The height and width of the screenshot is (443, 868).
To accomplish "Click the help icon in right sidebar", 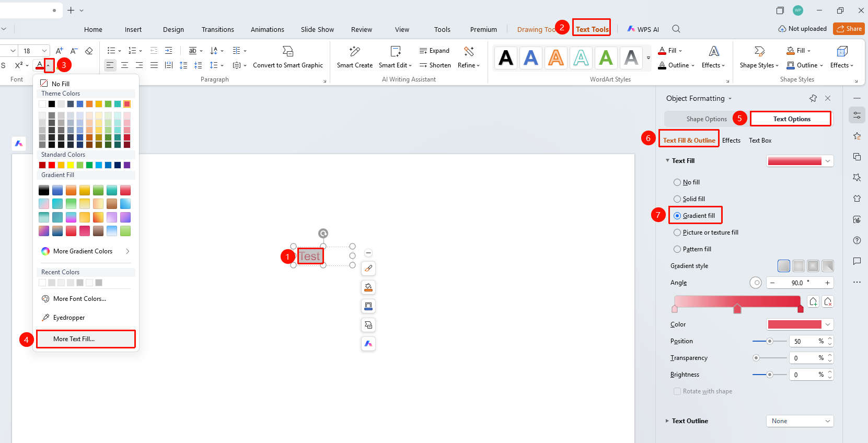I will point(857,240).
